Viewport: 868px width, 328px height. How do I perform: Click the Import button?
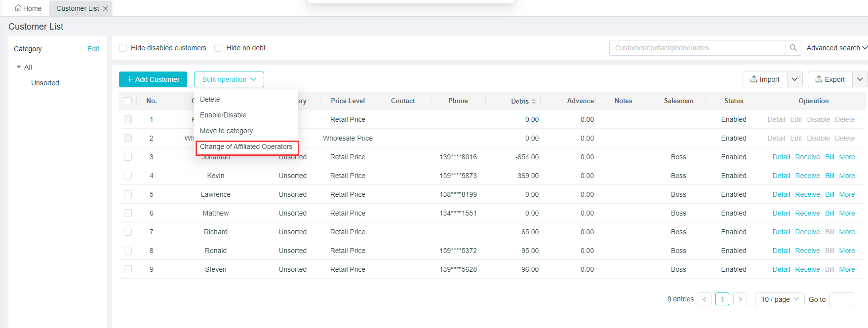[765, 79]
